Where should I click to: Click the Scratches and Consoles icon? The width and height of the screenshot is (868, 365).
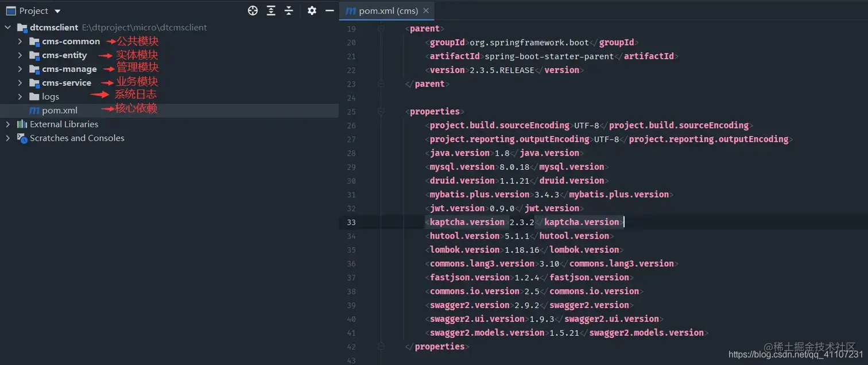click(22, 138)
